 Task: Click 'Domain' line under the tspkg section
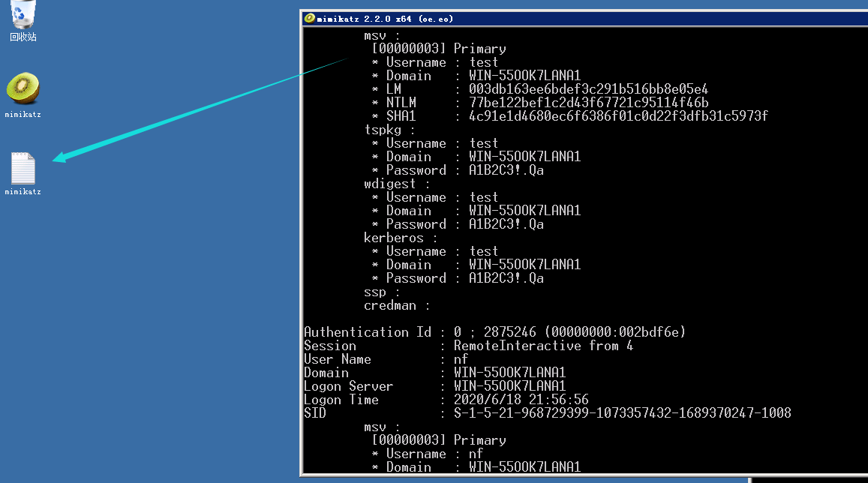pyautogui.click(x=476, y=157)
